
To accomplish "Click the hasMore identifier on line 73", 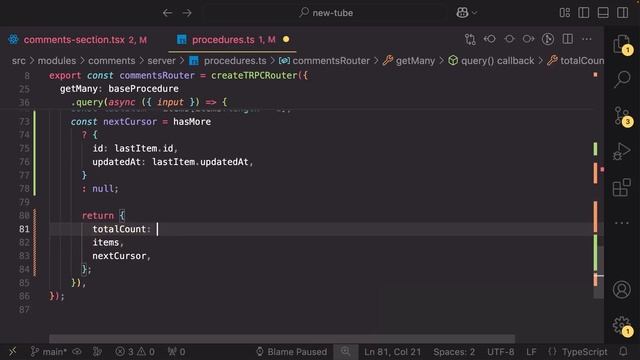I will coord(192,122).
